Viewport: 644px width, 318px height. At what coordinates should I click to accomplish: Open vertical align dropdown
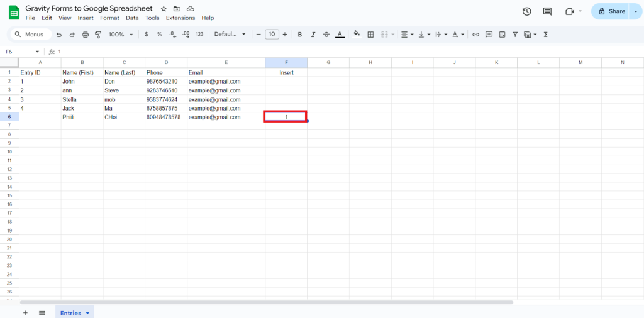pyautogui.click(x=424, y=35)
